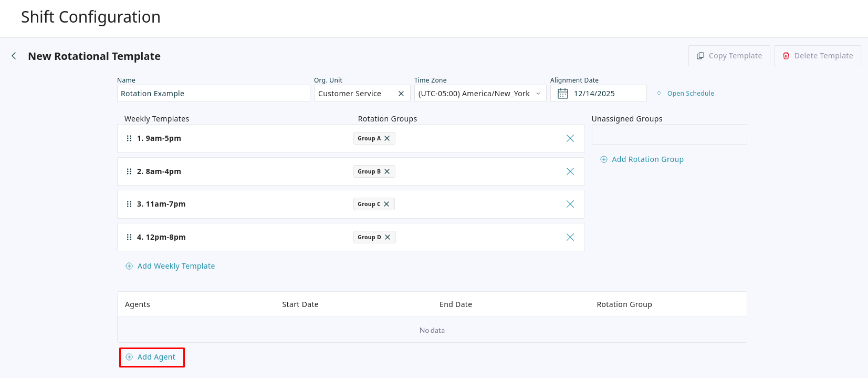Grab the drag handle for 9am-5pm template

coord(129,138)
